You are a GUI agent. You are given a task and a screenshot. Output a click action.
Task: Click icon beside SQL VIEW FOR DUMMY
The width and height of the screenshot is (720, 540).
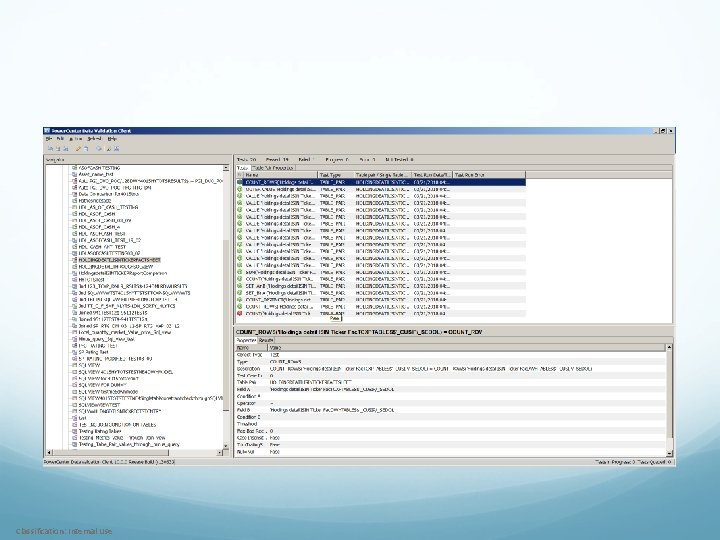pyautogui.click(x=74, y=385)
